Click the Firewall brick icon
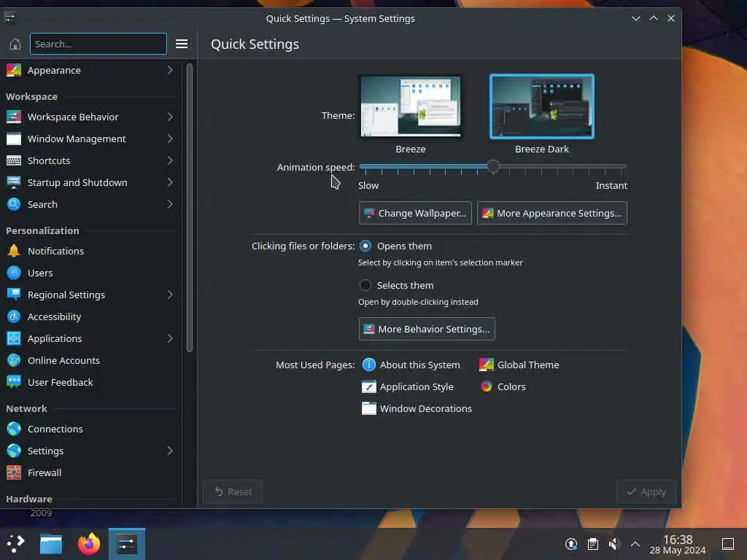The image size is (747, 560). click(14, 472)
